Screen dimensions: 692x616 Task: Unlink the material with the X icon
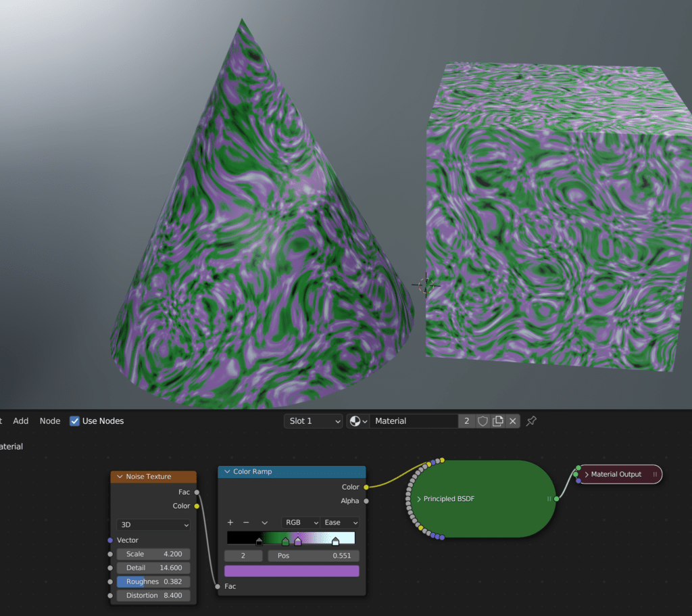coord(512,421)
